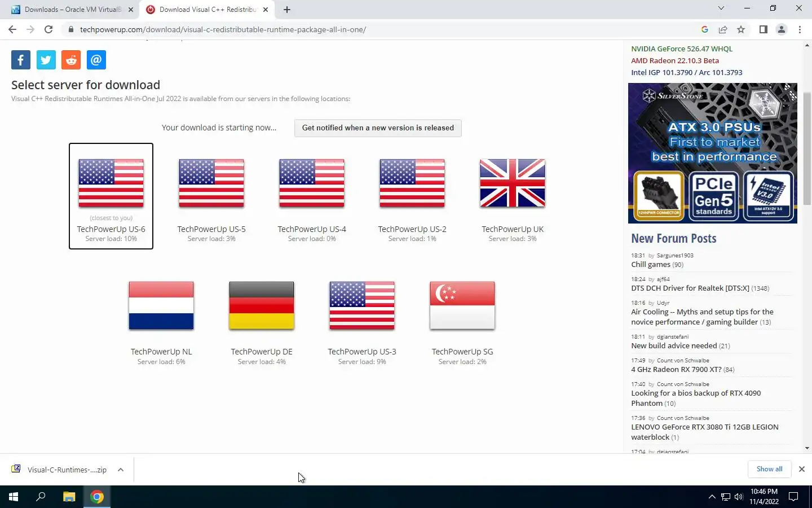812x508 pixels.
Task: Select TechPowerUp UK server
Action: point(513,196)
